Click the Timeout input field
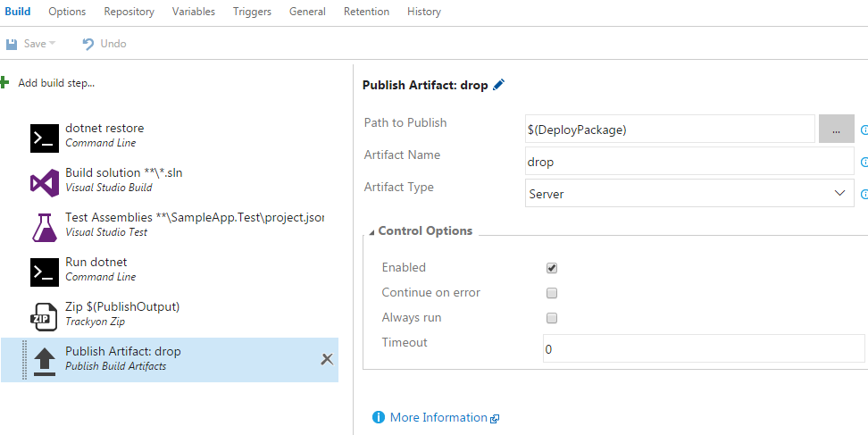 tap(703, 348)
